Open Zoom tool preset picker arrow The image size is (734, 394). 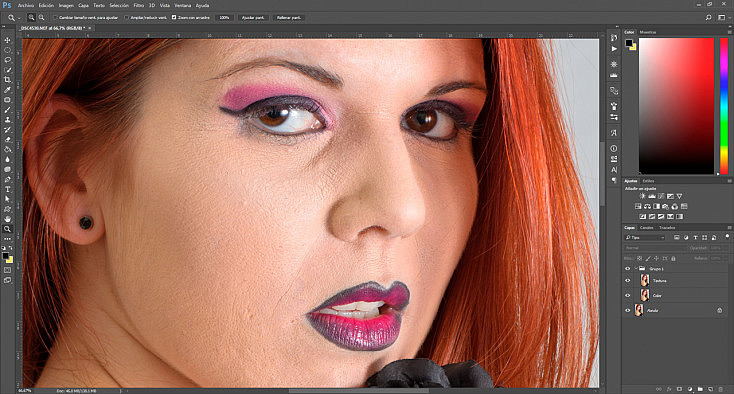[x=19, y=18]
